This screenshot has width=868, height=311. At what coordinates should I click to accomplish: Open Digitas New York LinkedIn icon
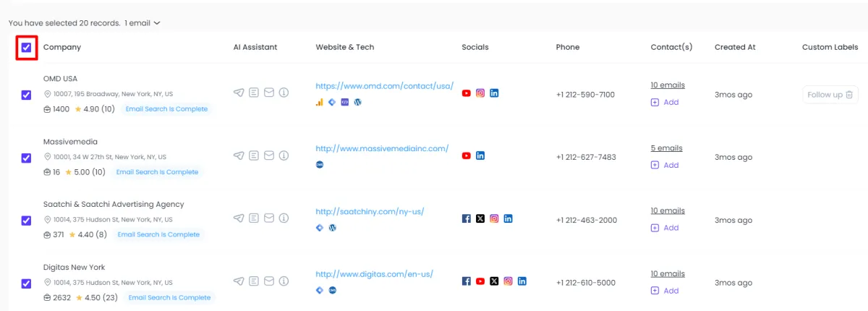click(522, 281)
